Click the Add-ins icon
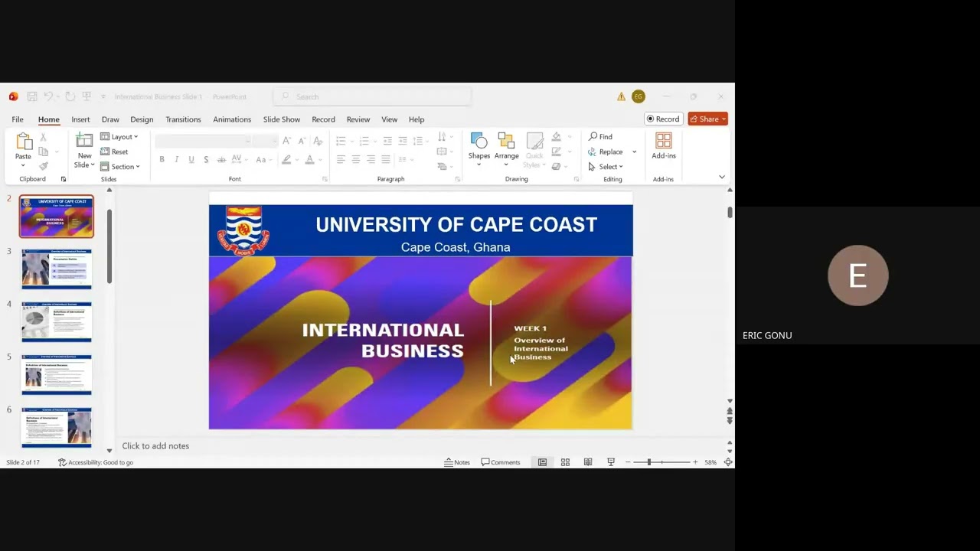The height and width of the screenshot is (551, 980). [664, 141]
